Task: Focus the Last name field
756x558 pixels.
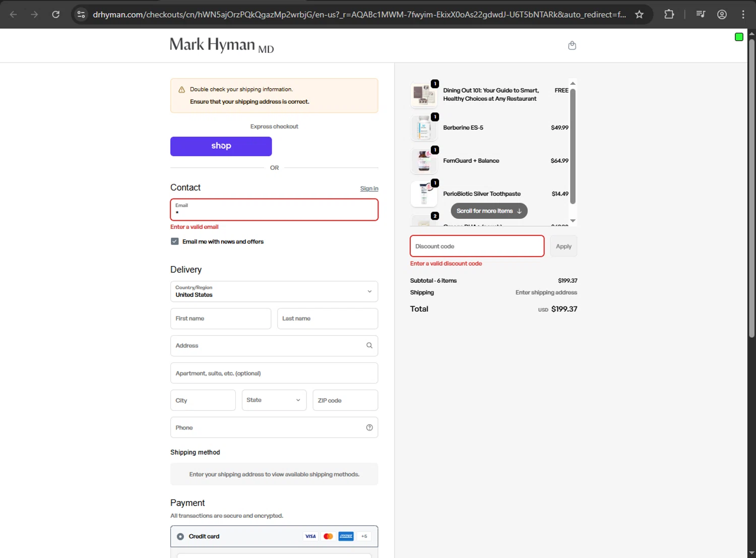Action: 328,319
